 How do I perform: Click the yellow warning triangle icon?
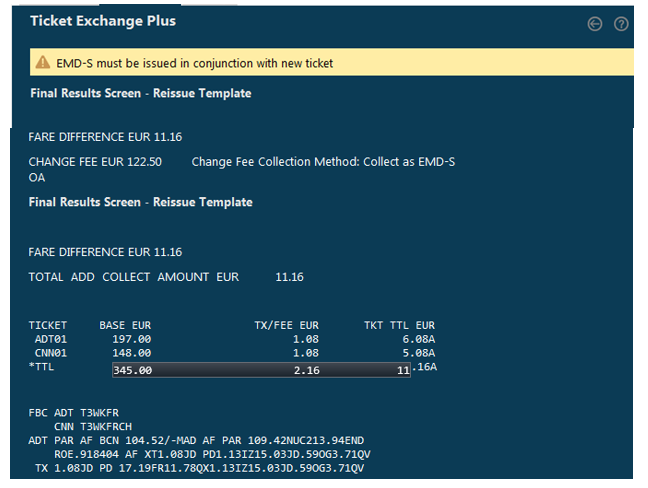pyautogui.click(x=43, y=62)
